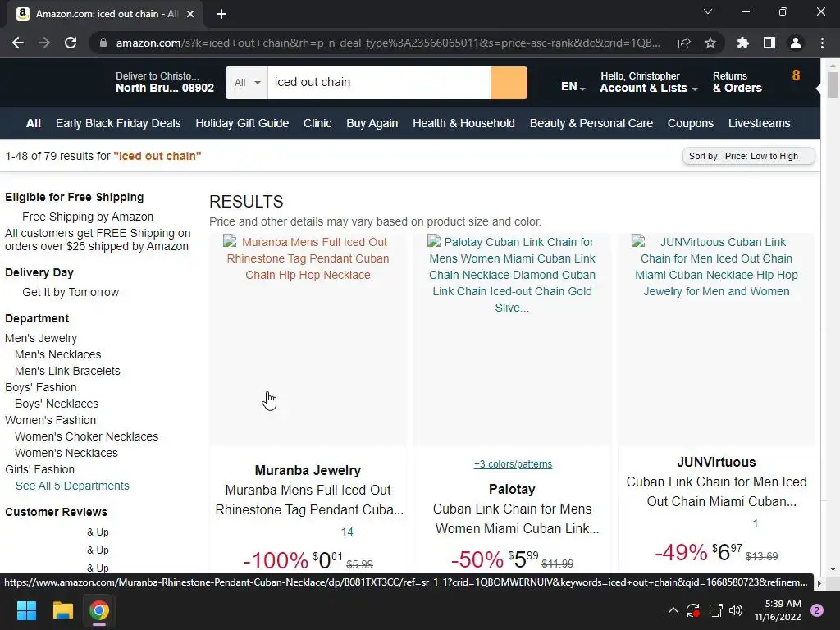Show hidden system tray icons
840x630 pixels.
pyautogui.click(x=673, y=610)
